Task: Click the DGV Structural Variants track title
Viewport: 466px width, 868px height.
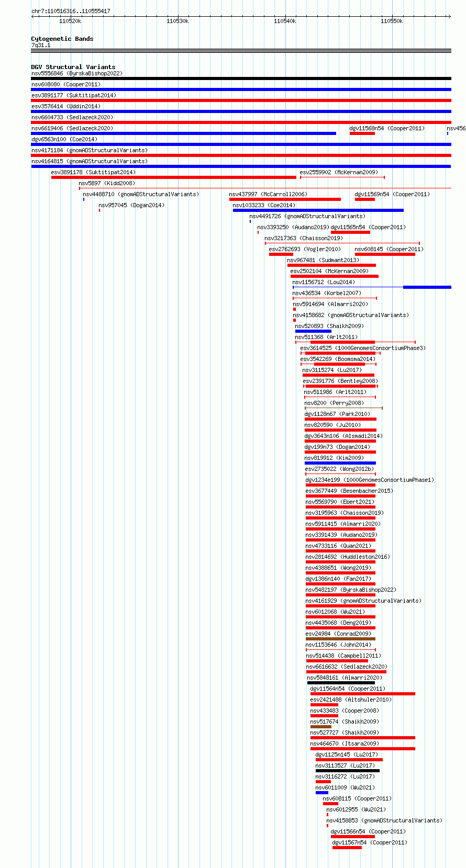Action: (x=73, y=67)
